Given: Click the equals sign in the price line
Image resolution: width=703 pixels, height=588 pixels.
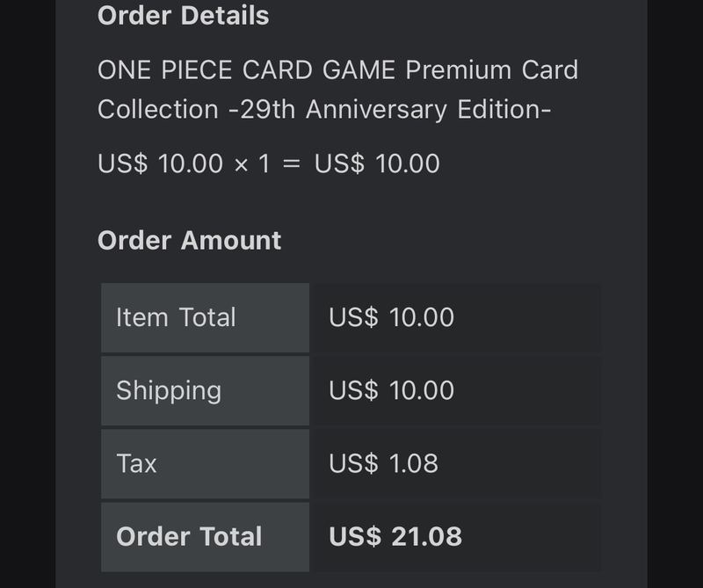Looking at the screenshot, I should tap(292, 163).
